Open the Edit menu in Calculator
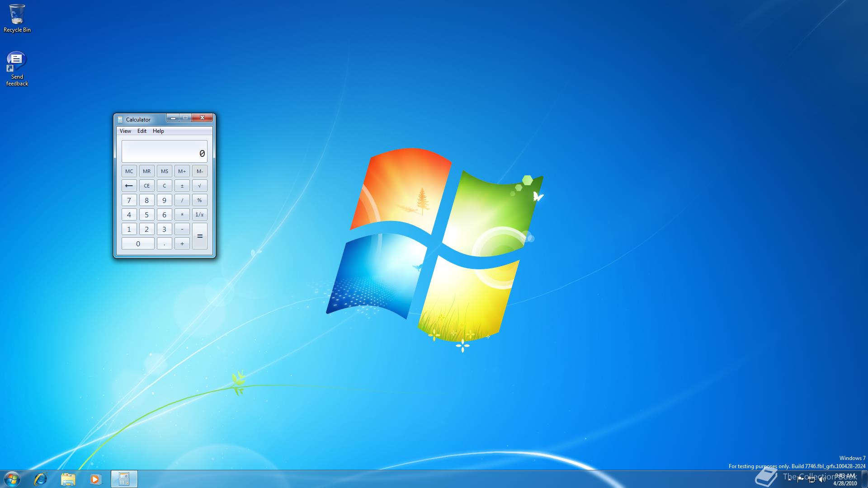Image resolution: width=868 pixels, height=488 pixels. 142,131
